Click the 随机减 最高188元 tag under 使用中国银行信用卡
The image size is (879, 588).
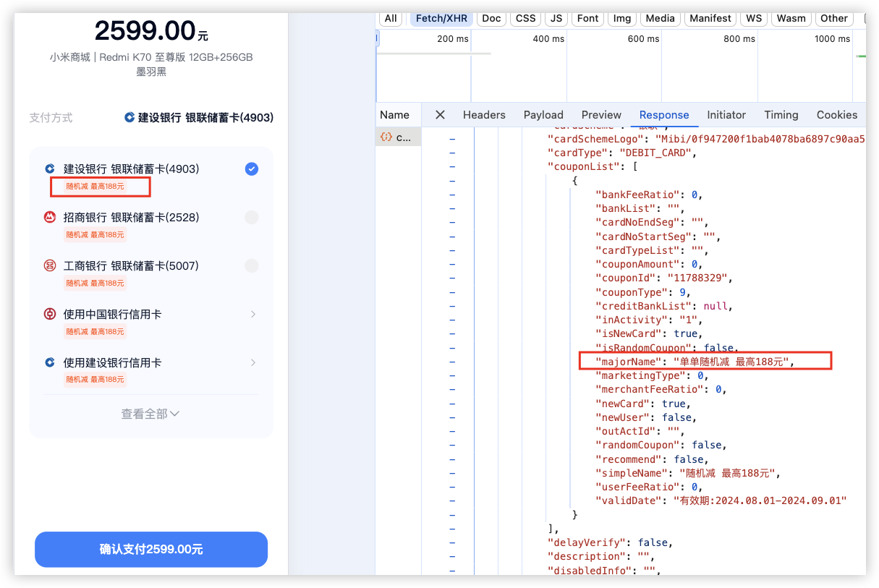click(x=95, y=331)
